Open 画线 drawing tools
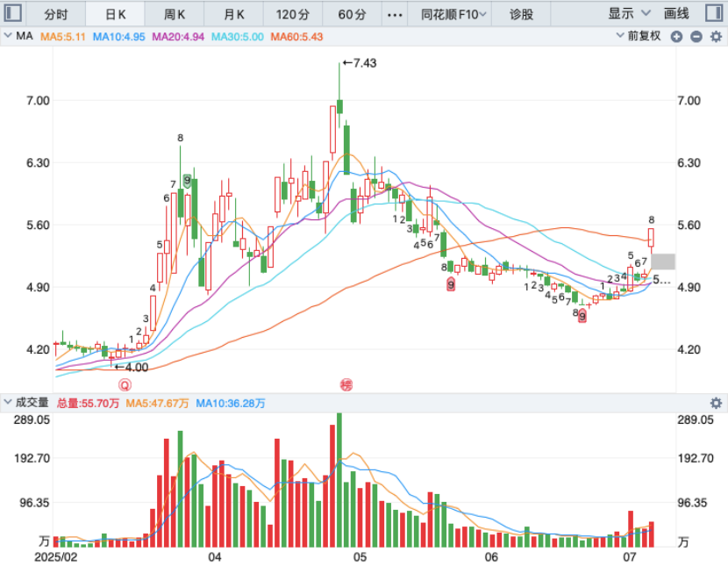728x566 pixels. pos(676,13)
